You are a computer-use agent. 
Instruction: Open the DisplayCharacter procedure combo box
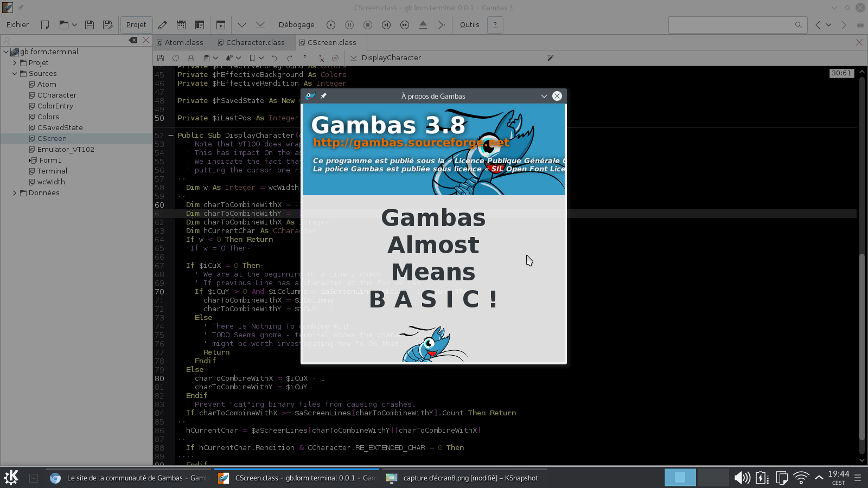coord(445,58)
